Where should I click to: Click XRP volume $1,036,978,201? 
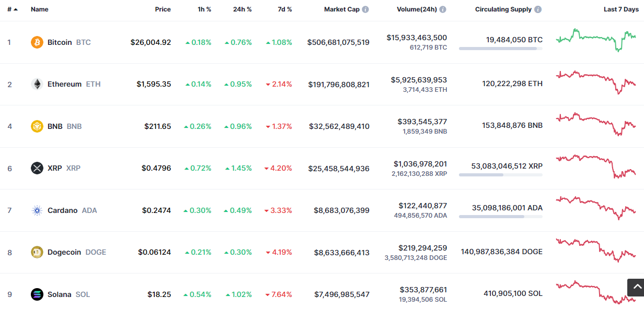click(420, 164)
